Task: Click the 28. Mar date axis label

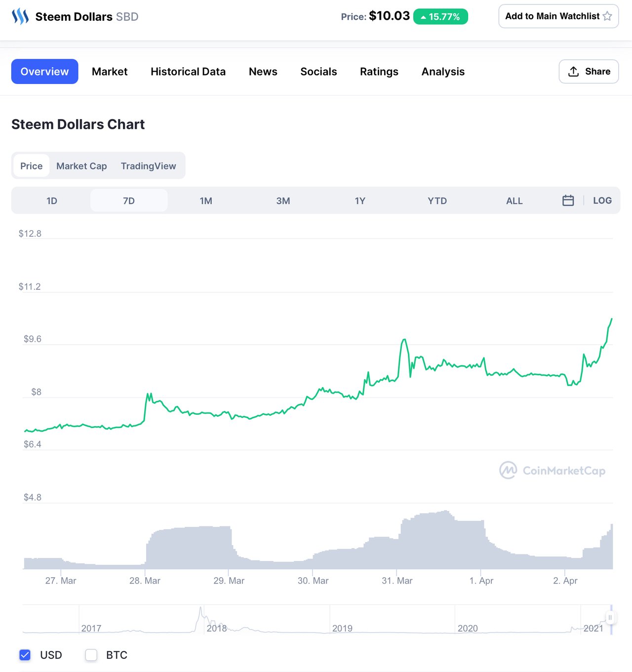Action: pos(145,581)
